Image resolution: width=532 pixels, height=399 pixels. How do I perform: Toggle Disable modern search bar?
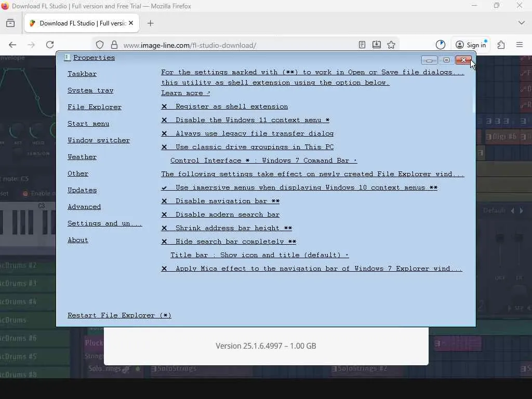click(x=220, y=215)
